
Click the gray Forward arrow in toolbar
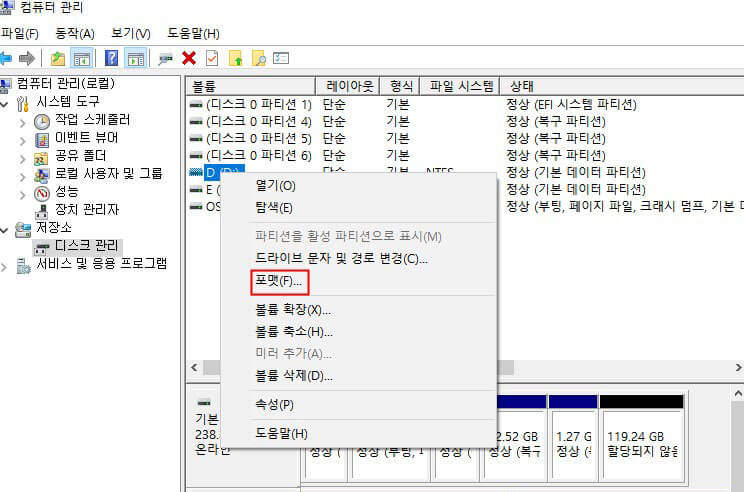click(x=27, y=58)
